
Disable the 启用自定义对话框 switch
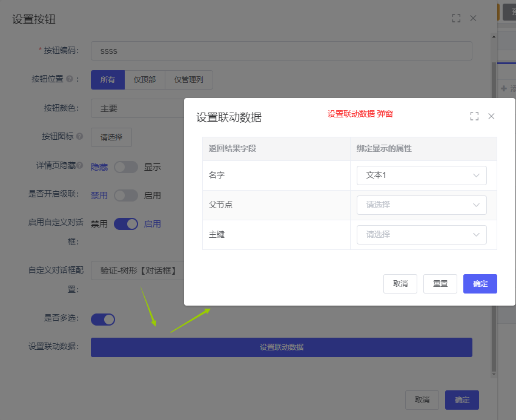(126, 224)
